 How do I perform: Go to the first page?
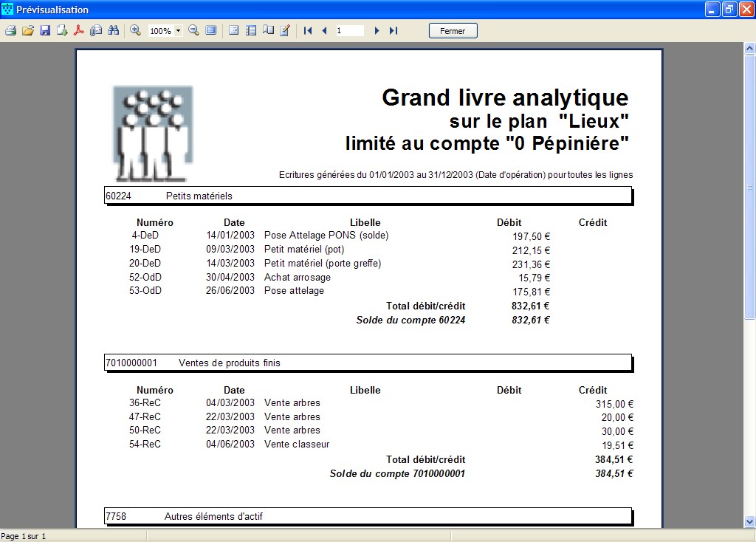[x=308, y=30]
